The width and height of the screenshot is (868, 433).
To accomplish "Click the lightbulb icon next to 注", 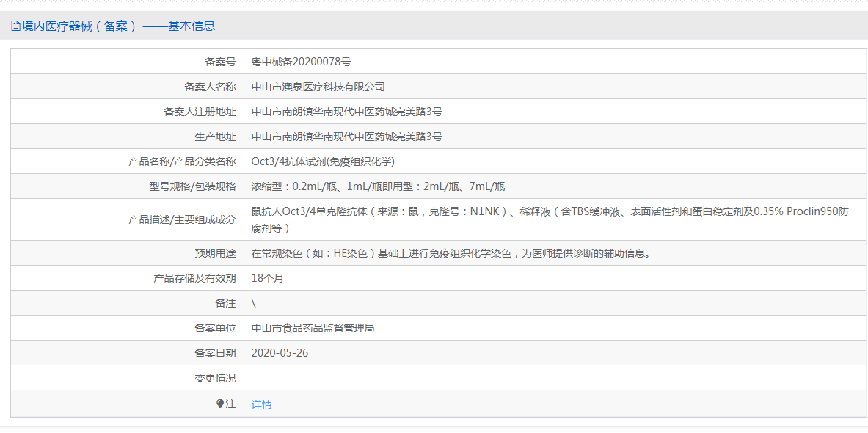I will (x=220, y=404).
